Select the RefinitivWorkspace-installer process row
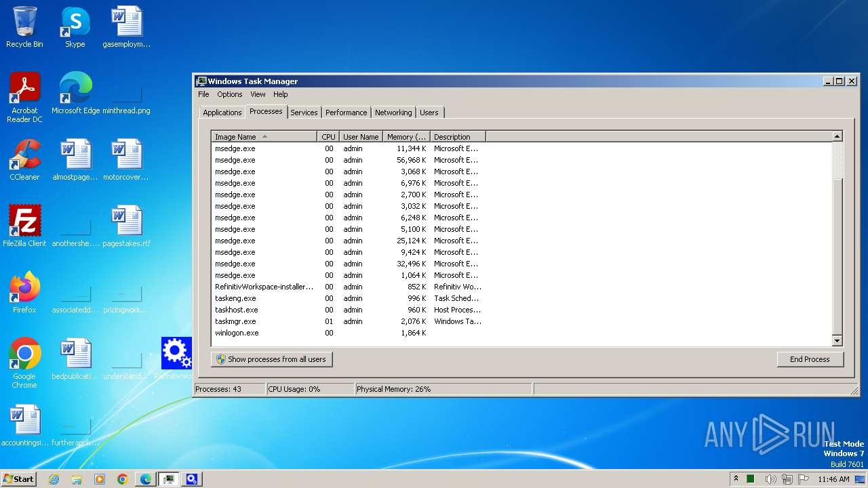Viewport: 868px width, 488px height. tap(347, 287)
